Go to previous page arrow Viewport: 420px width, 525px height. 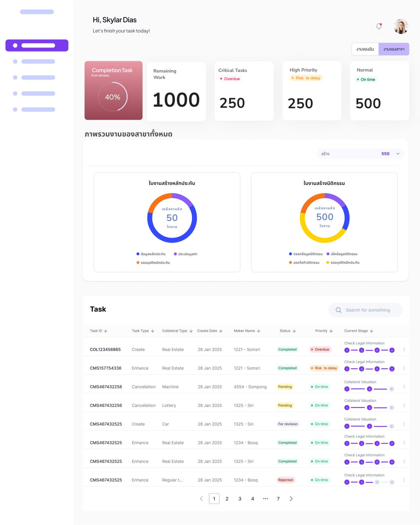point(201,498)
